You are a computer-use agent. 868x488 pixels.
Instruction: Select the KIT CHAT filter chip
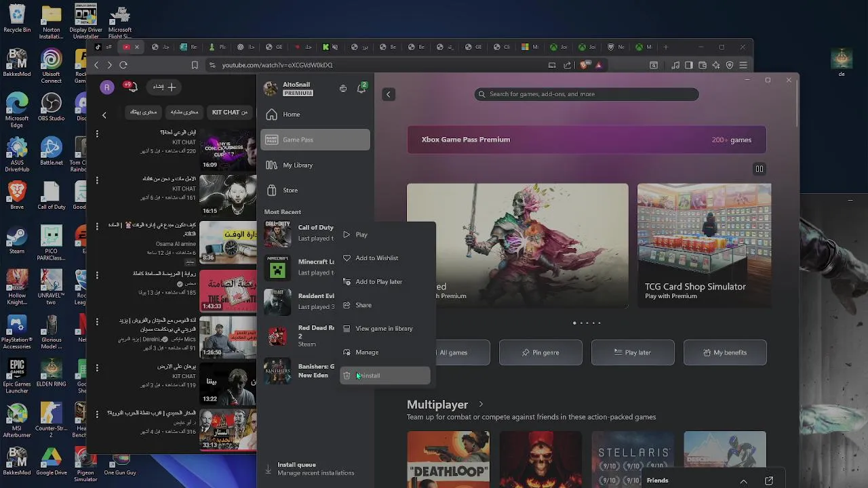click(x=230, y=112)
